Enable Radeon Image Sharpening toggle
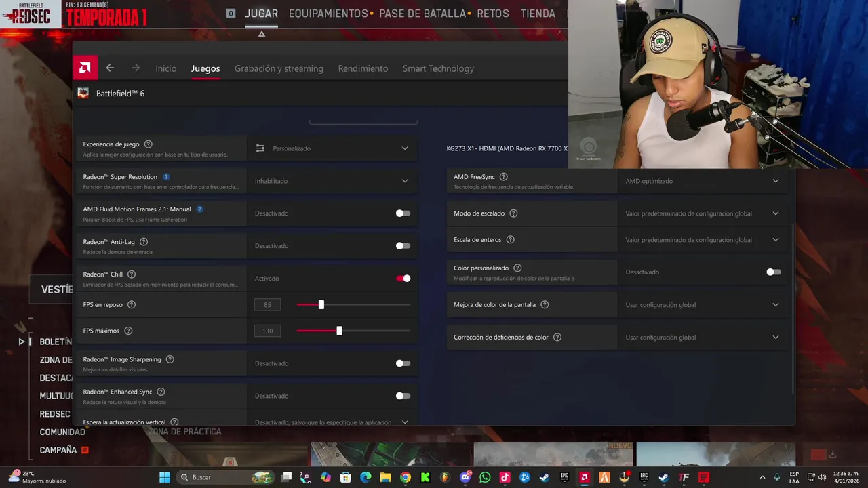Viewport: 868px width, 488px height. pos(403,363)
